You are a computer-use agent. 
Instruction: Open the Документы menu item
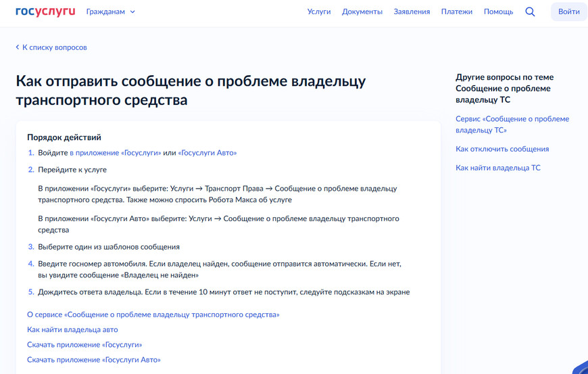tap(362, 11)
